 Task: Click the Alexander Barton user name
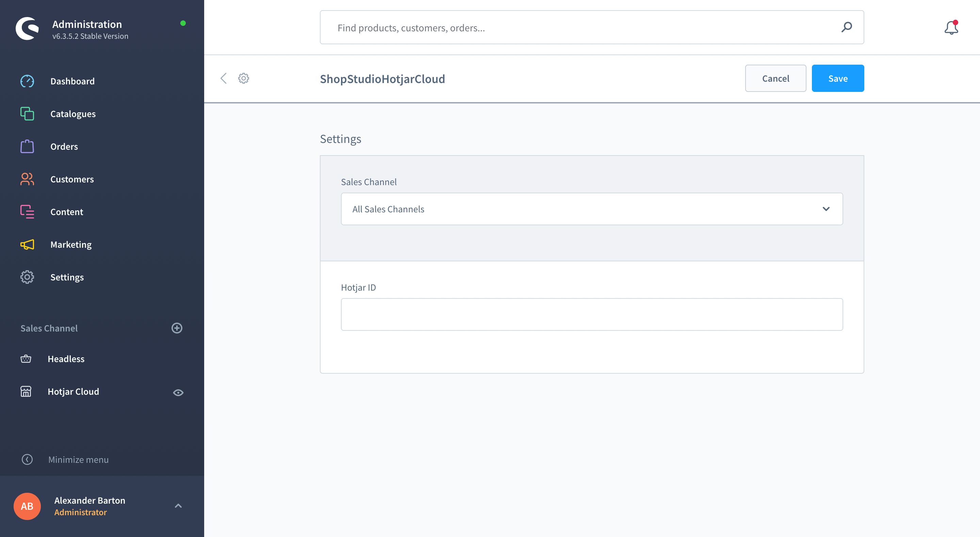pos(90,501)
